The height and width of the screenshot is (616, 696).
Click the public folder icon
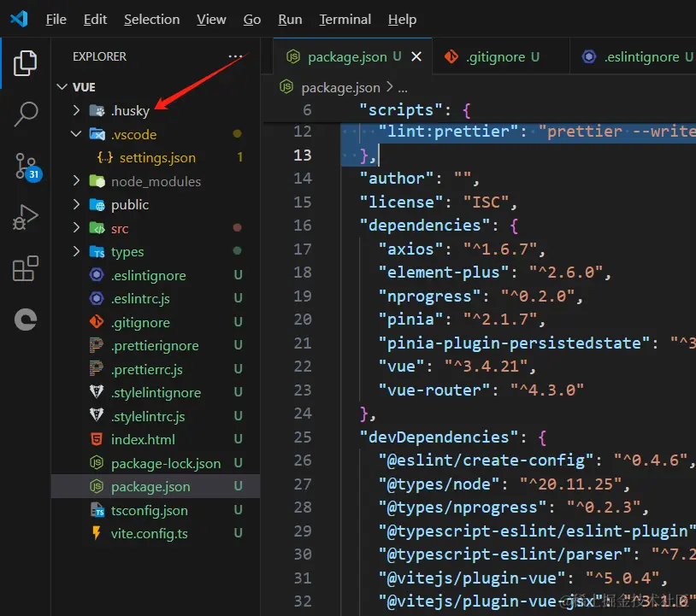click(97, 204)
